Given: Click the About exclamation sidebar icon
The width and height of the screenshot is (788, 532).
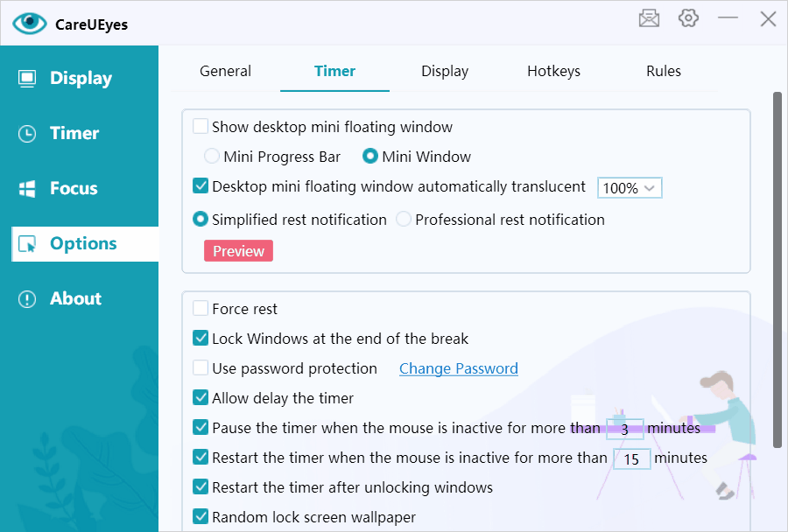Looking at the screenshot, I should [27, 299].
